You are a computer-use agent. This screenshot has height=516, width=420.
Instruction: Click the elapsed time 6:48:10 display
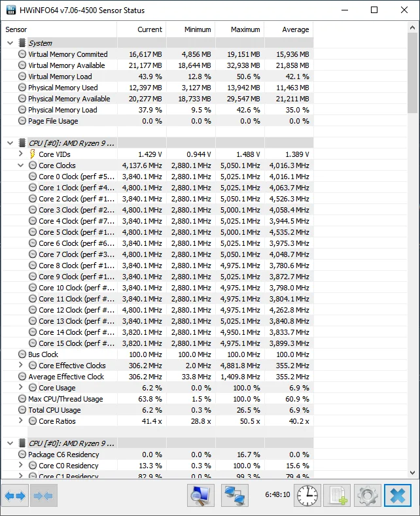pos(277,494)
